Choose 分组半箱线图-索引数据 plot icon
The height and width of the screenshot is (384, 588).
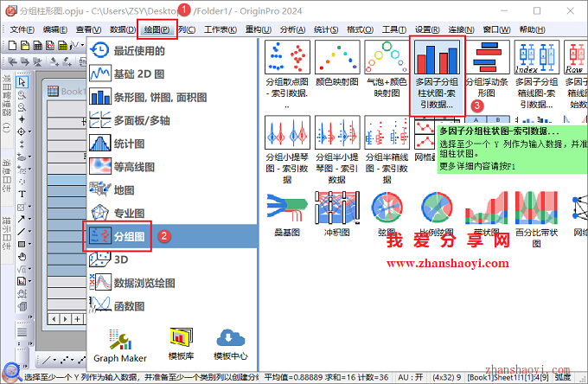pos(387,132)
